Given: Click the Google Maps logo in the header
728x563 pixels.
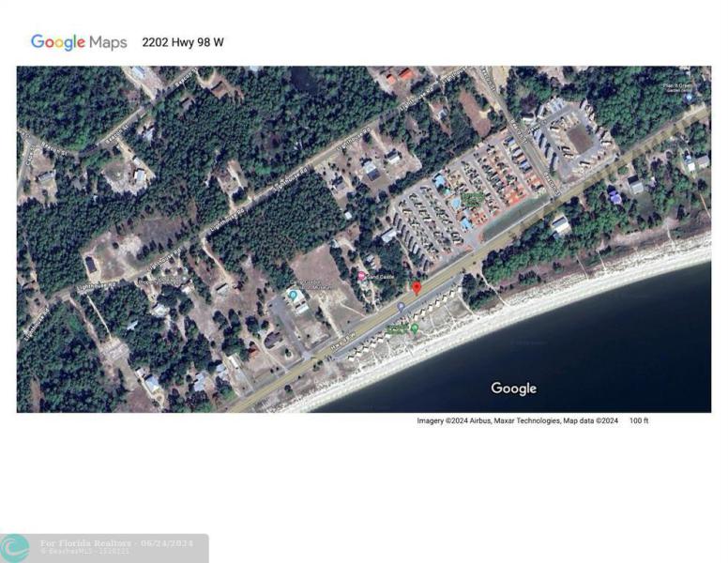Looking at the screenshot, I should [79, 42].
